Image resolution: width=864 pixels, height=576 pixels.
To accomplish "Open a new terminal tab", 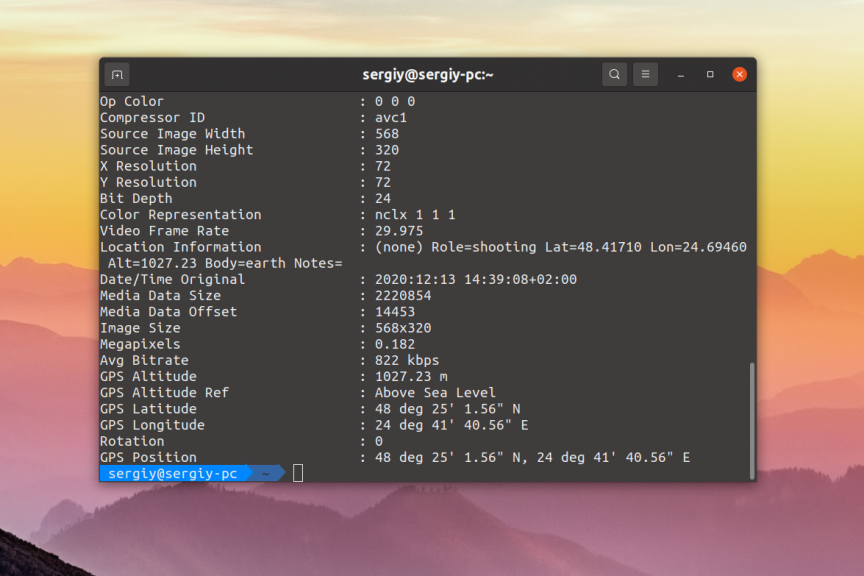I will pyautogui.click(x=117, y=74).
